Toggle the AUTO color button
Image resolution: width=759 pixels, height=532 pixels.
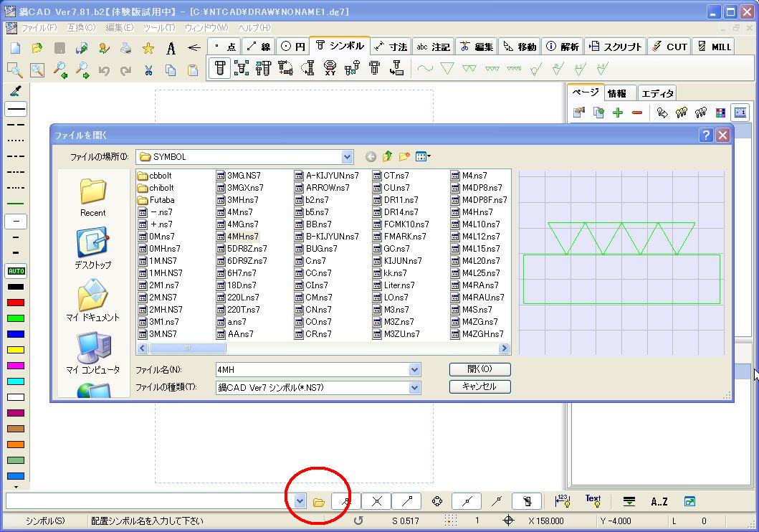16,271
